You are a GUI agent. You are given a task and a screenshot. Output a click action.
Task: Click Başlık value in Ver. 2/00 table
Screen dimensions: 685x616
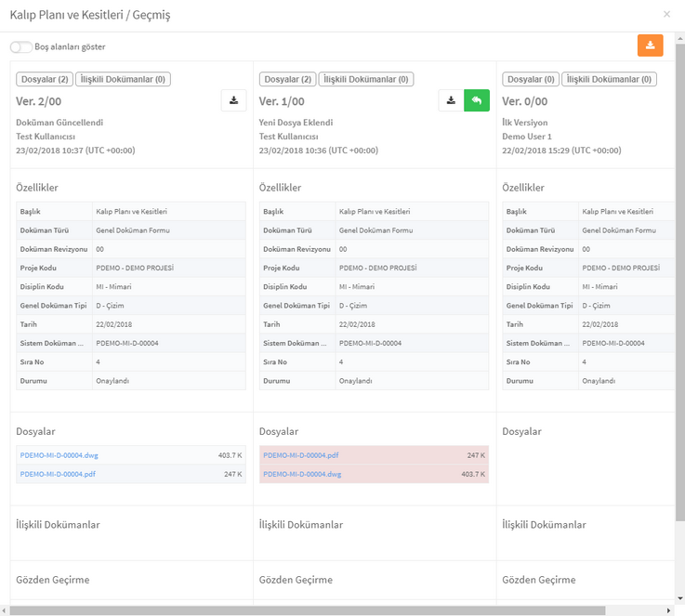(131, 211)
